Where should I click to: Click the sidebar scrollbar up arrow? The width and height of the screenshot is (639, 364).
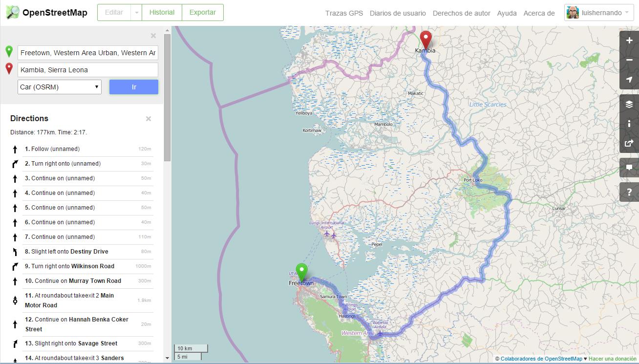(168, 30)
